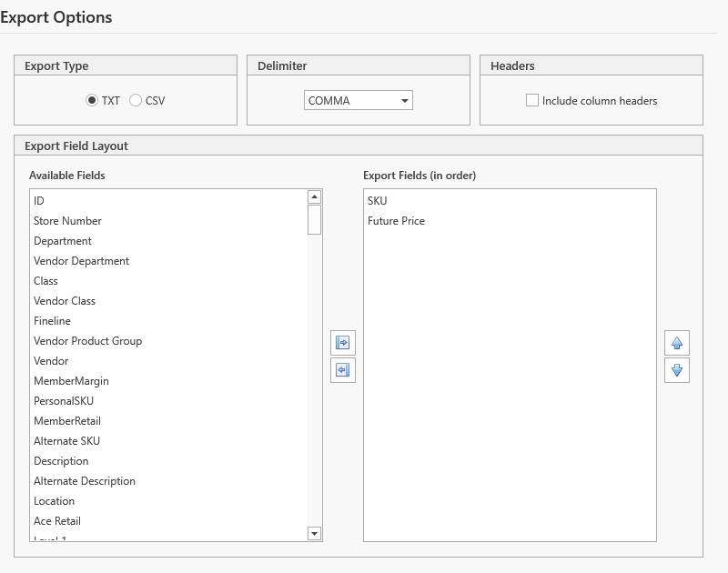The height and width of the screenshot is (573, 728).
Task: Select ID in Available Fields
Action: click(167, 200)
